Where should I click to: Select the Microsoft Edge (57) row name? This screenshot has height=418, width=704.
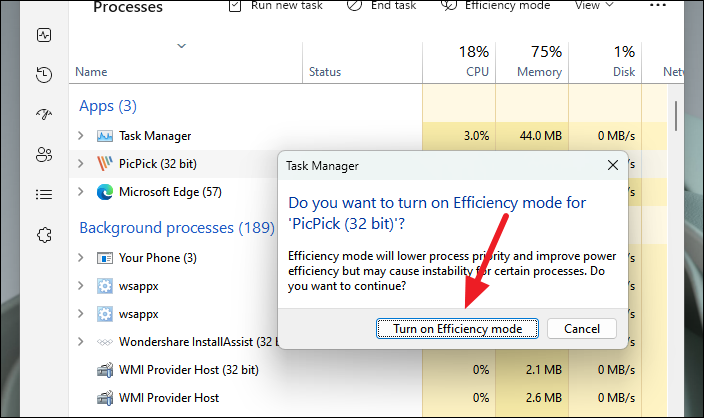tap(170, 192)
